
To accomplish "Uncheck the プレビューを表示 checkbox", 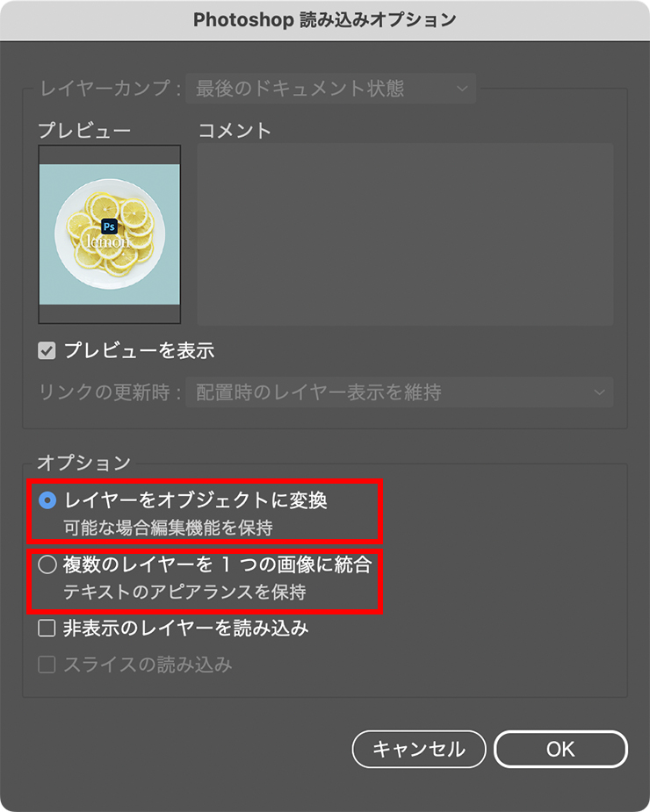I will (x=47, y=351).
